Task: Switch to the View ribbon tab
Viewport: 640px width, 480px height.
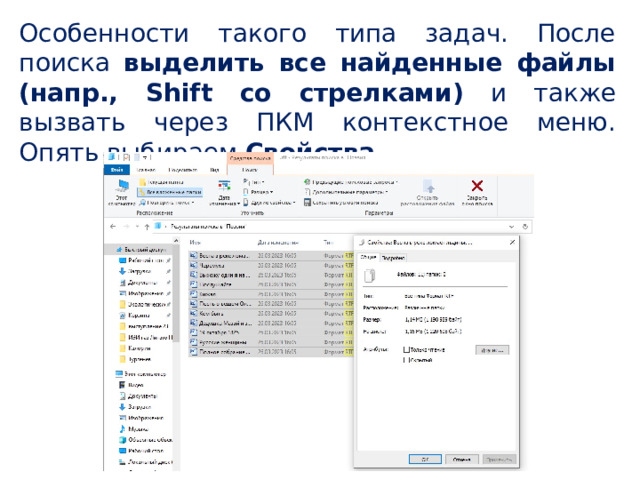Action: pyautogui.click(x=215, y=170)
